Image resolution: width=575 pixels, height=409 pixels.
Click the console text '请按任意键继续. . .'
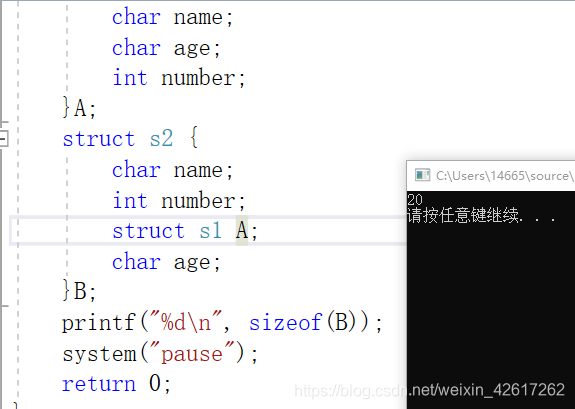click(481, 215)
